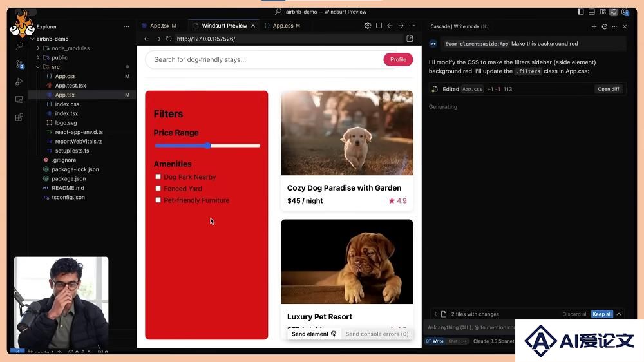Open App.css in file explorer

pos(65,76)
